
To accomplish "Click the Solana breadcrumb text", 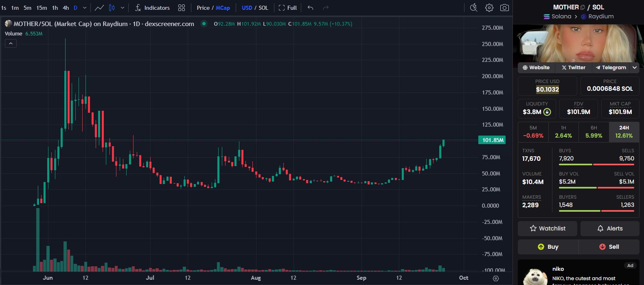I will tap(561, 17).
